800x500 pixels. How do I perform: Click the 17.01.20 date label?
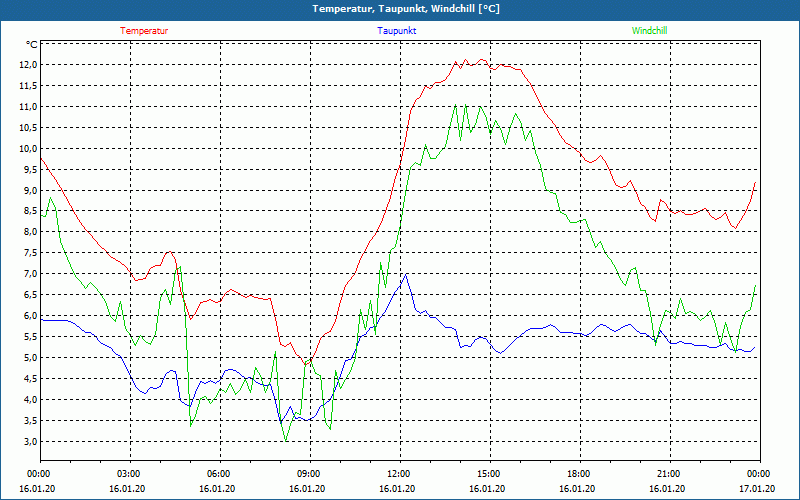click(757, 489)
